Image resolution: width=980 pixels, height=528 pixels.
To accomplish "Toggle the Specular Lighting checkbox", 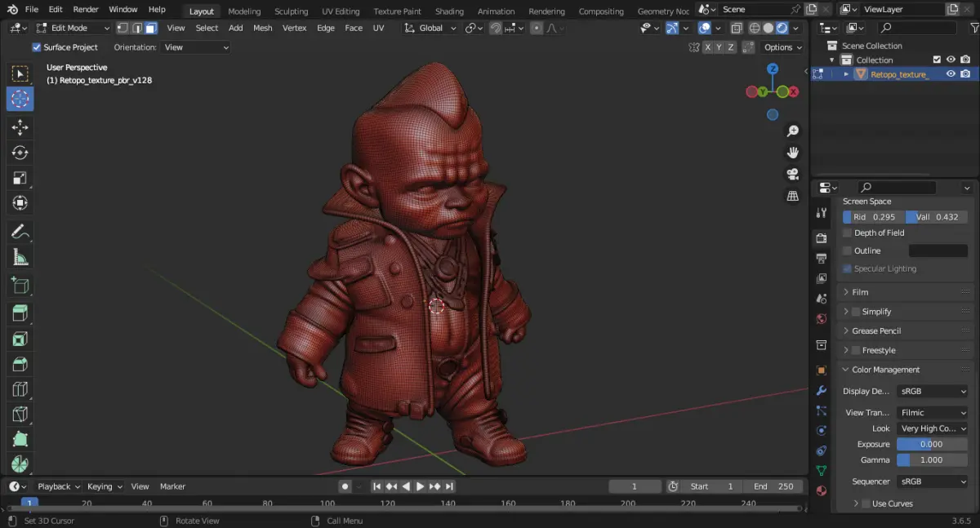I will point(847,268).
